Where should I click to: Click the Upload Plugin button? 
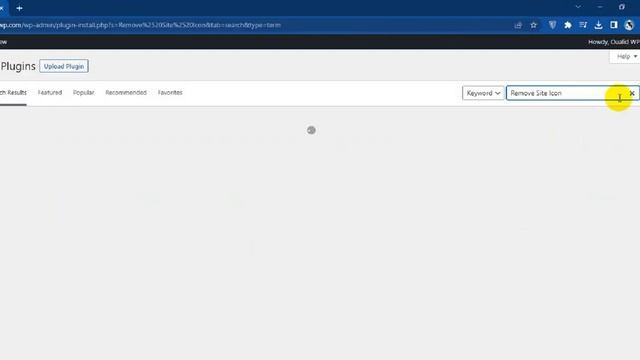tap(64, 66)
